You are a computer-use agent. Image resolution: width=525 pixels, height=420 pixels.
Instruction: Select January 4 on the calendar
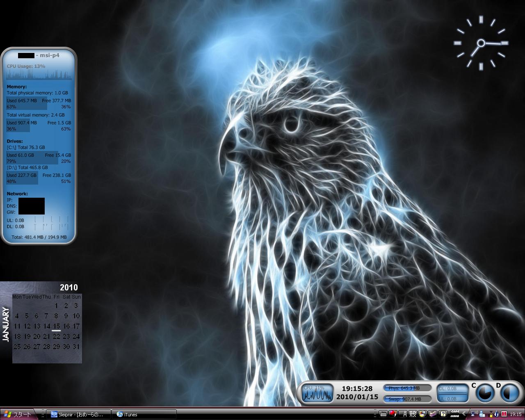(x=17, y=316)
